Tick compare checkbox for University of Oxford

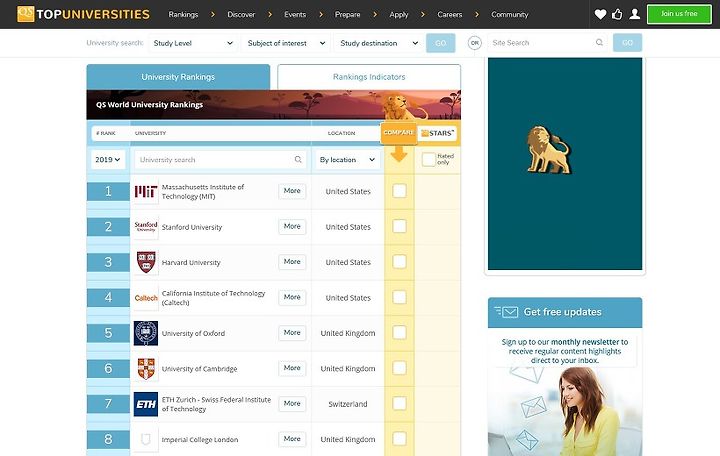click(399, 332)
